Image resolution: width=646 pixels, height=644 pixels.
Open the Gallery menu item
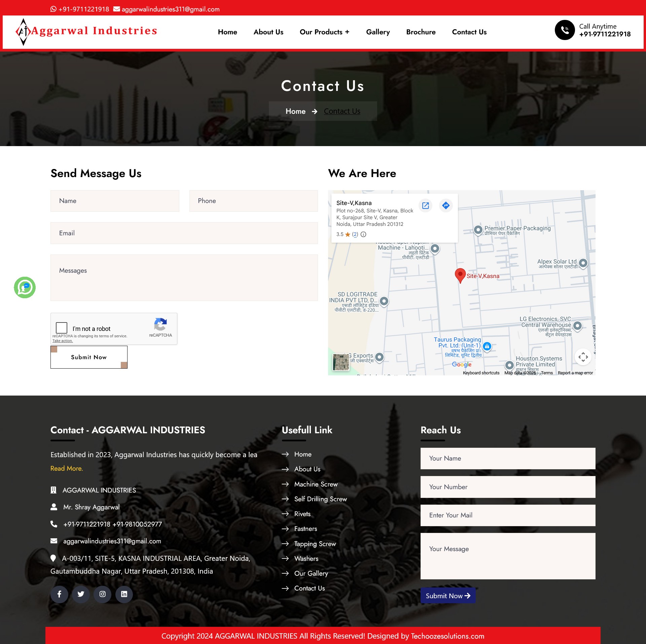378,32
